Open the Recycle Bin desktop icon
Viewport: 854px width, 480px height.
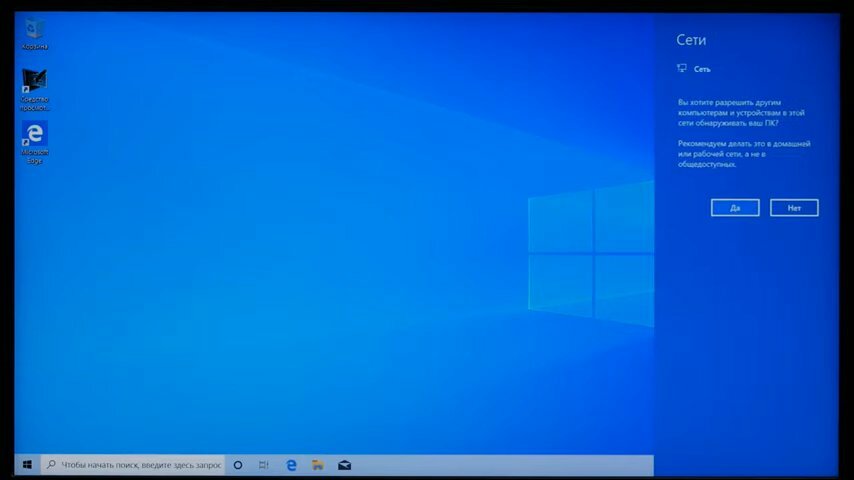34,33
